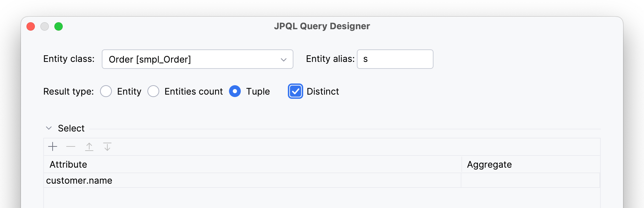The image size is (644, 208).
Task: Add a new attribute with the plus icon
Action: [x=53, y=147]
